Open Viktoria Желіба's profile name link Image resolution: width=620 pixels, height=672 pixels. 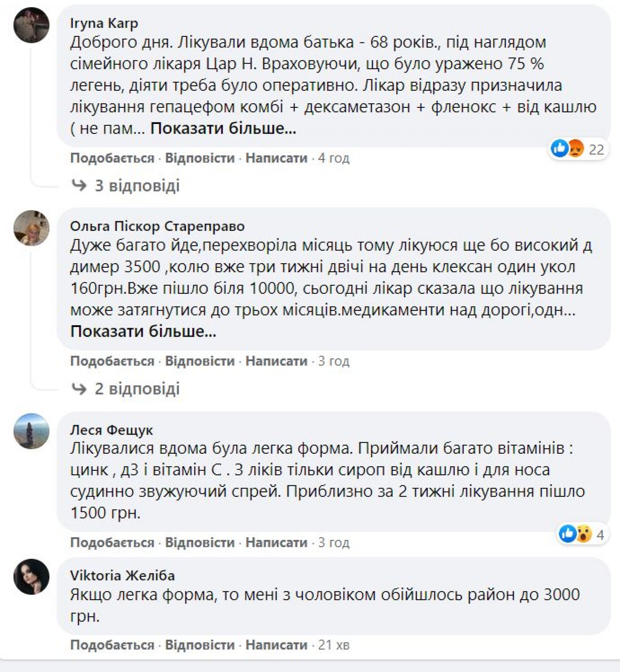click(x=122, y=576)
